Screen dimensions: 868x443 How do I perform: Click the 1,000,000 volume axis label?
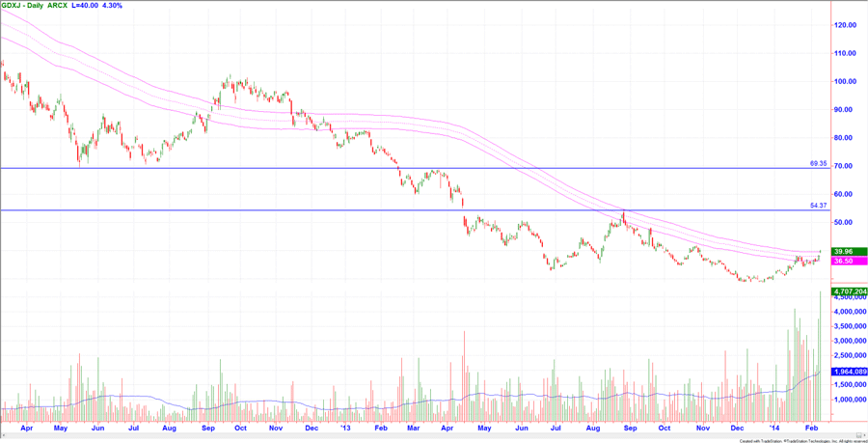(x=850, y=400)
